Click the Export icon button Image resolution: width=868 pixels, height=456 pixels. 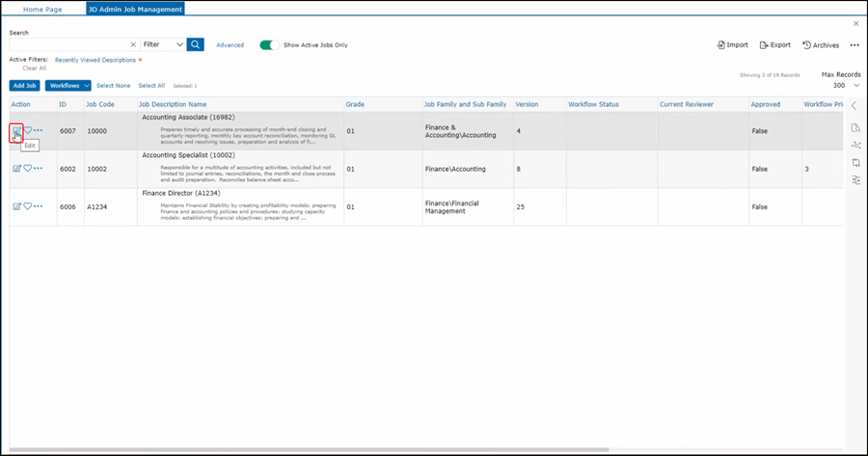click(x=774, y=44)
